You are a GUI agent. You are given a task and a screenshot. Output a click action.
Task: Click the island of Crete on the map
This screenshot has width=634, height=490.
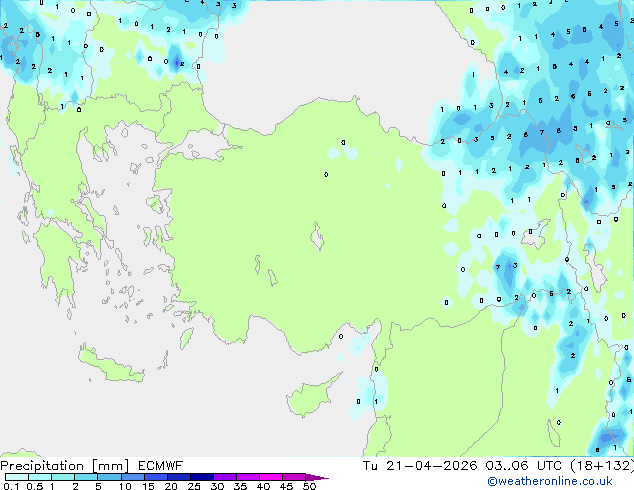tap(111, 366)
